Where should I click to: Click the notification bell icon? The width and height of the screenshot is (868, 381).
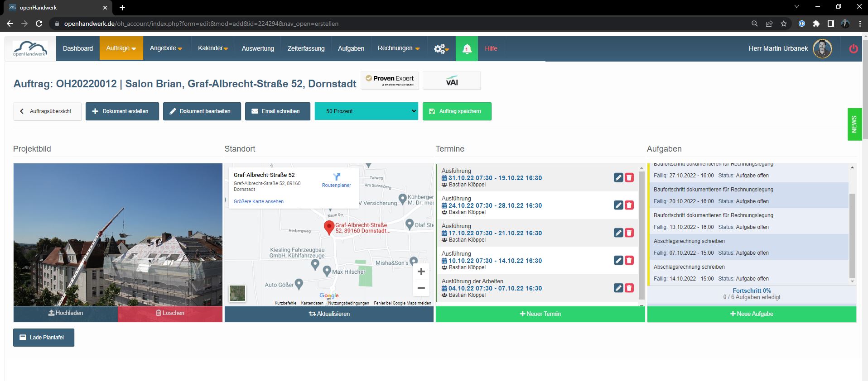point(467,48)
